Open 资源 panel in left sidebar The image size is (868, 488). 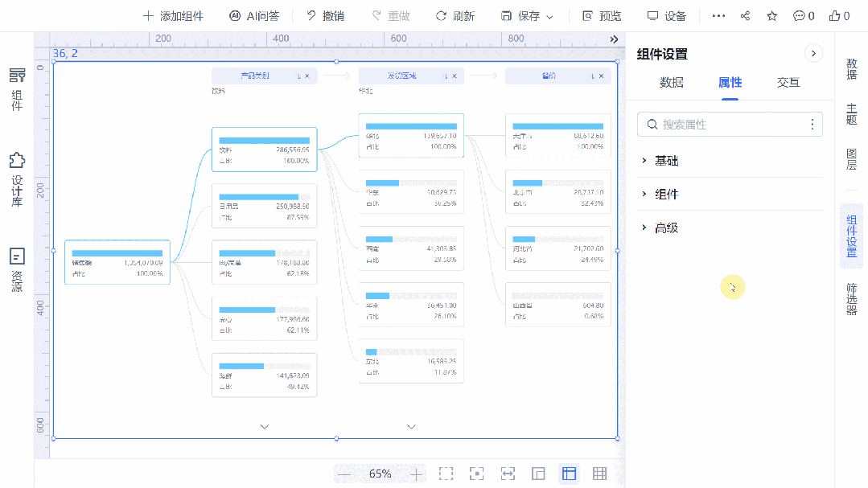click(17, 269)
